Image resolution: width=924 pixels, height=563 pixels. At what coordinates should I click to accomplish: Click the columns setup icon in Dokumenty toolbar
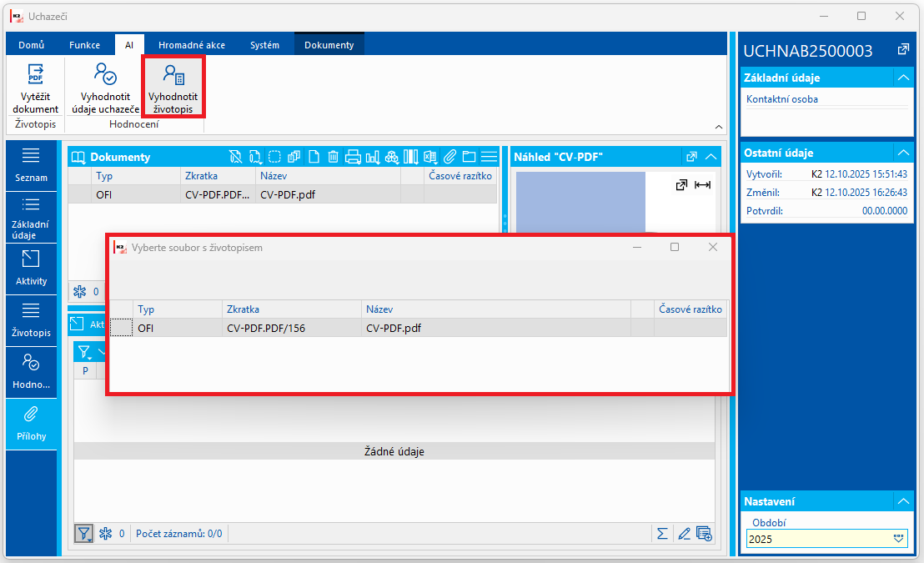click(x=411, y=157)
